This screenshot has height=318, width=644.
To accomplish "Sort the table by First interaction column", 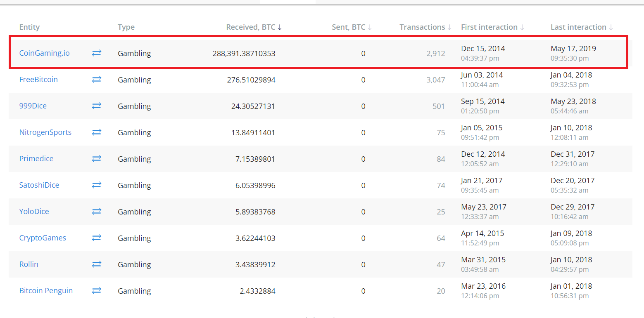I will click(493, 27).
